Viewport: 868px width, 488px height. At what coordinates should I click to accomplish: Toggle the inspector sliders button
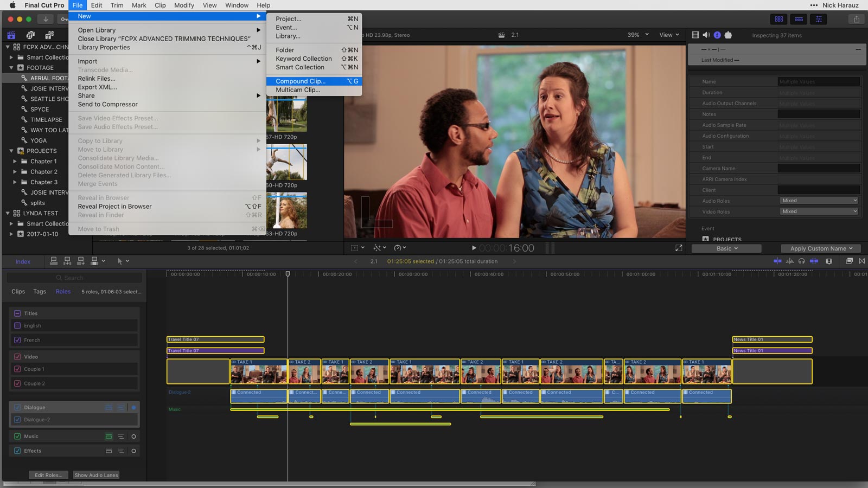coord(818,19)
